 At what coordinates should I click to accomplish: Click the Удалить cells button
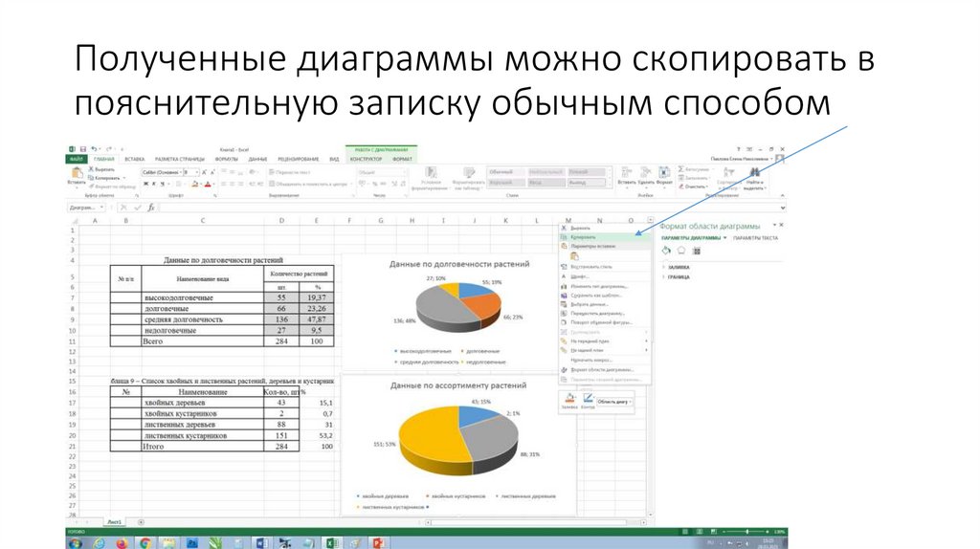pos(646,176)
